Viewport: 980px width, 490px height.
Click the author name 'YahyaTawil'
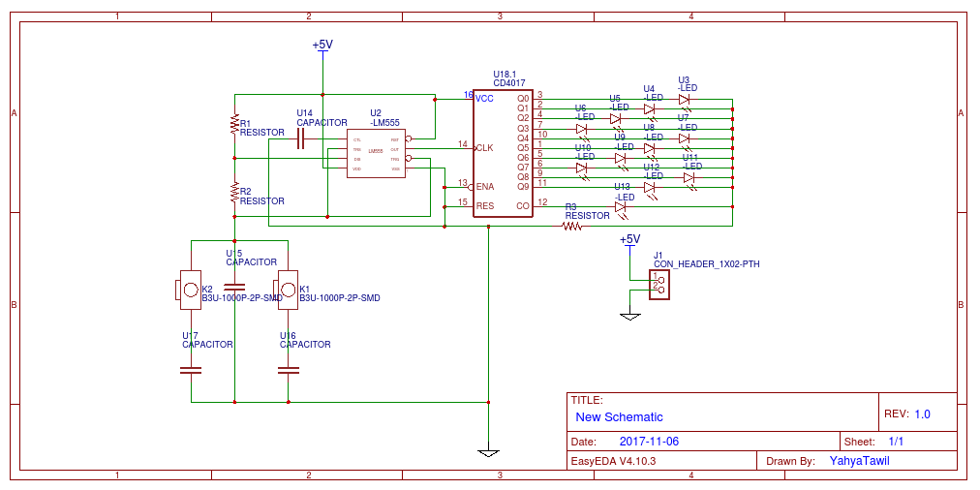(x=859, y=461)
